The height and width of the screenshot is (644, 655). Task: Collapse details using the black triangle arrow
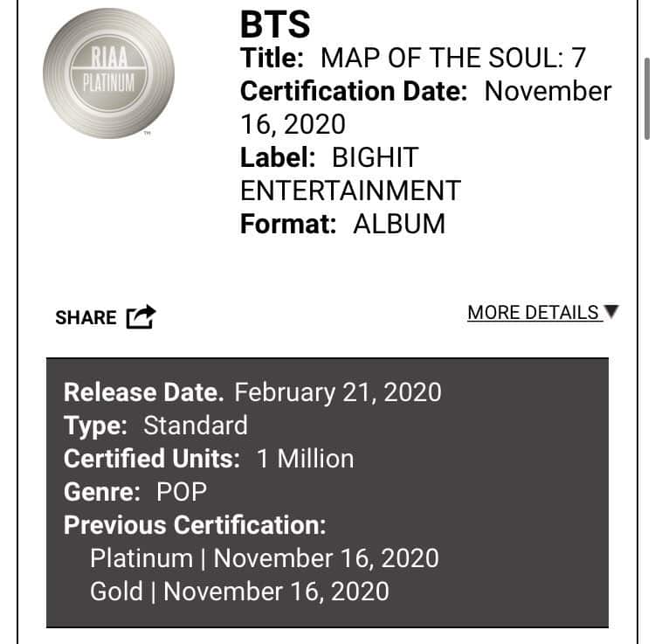pos(611,312)
